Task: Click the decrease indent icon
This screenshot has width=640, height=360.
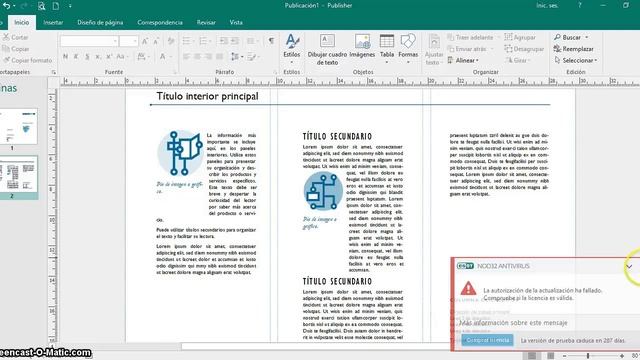Action: (224, 41)
